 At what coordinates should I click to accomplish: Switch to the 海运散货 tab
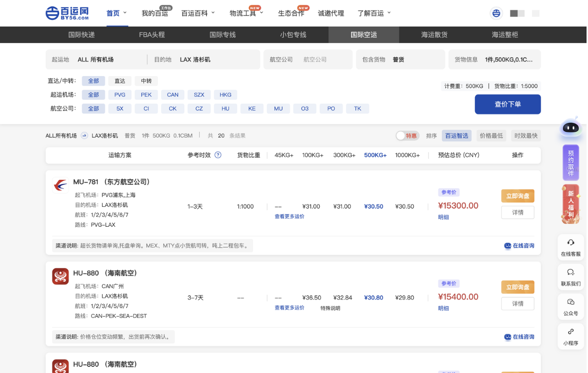[x=434, y=35]
